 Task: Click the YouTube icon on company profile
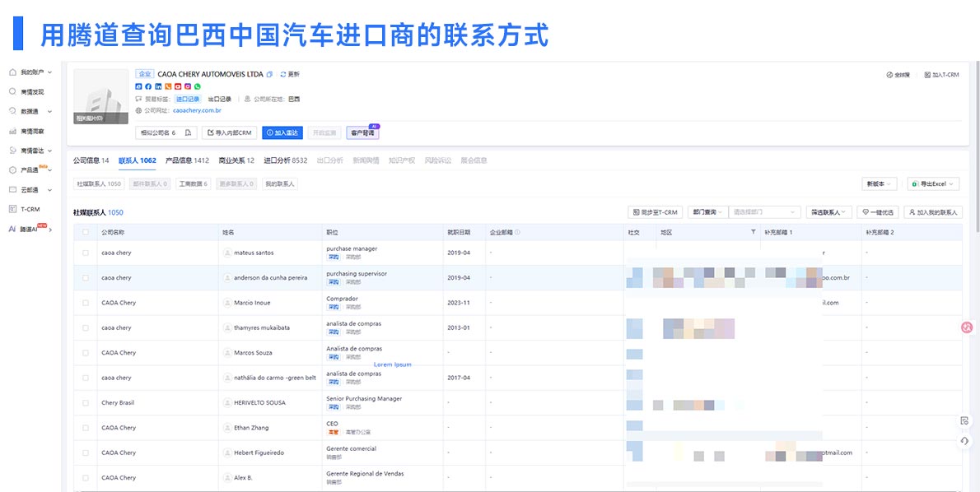(176, 86)
